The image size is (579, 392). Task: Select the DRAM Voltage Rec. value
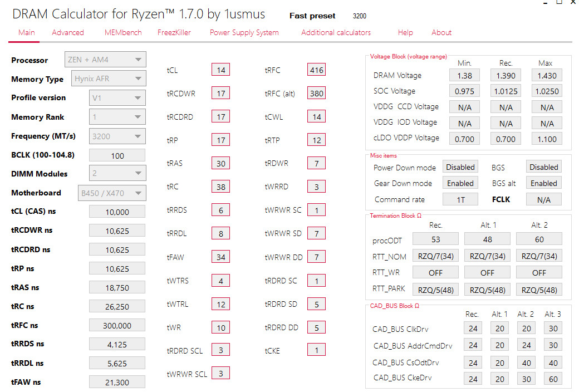point(506,75)
